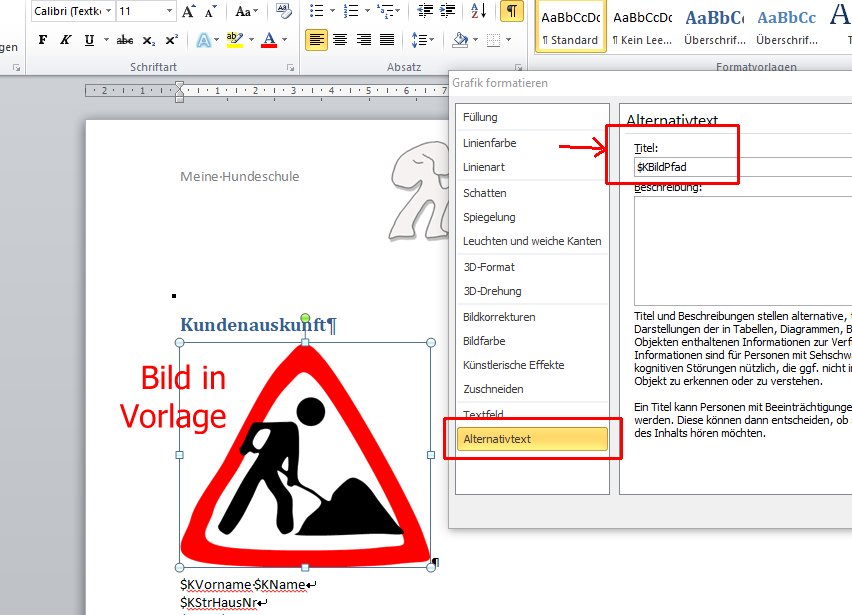852x615 pixels.
Task: Toggle paragraph marks display (¶)
Action: [511, 11]
